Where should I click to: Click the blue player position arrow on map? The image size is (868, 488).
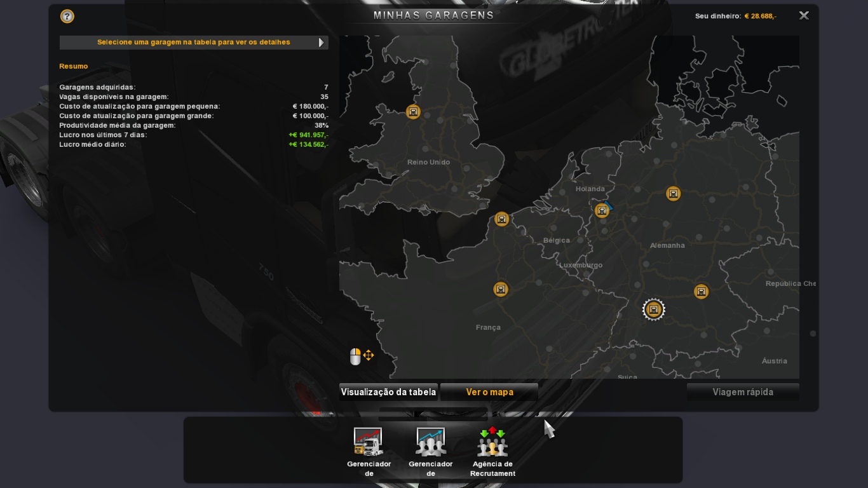(x=609, y=205)
